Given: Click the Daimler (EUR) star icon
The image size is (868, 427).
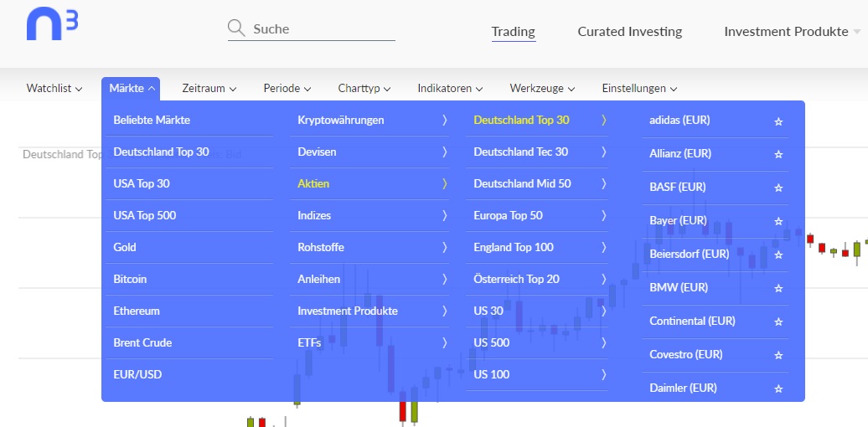Looking at the screenshot, I should (x=778, y=389).
